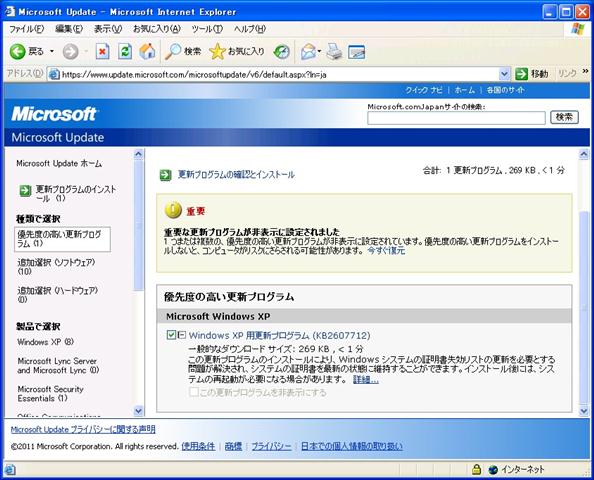The image size is (594, 480).
Task: Toggle hide this update checkbox
Action: [194, 392]
